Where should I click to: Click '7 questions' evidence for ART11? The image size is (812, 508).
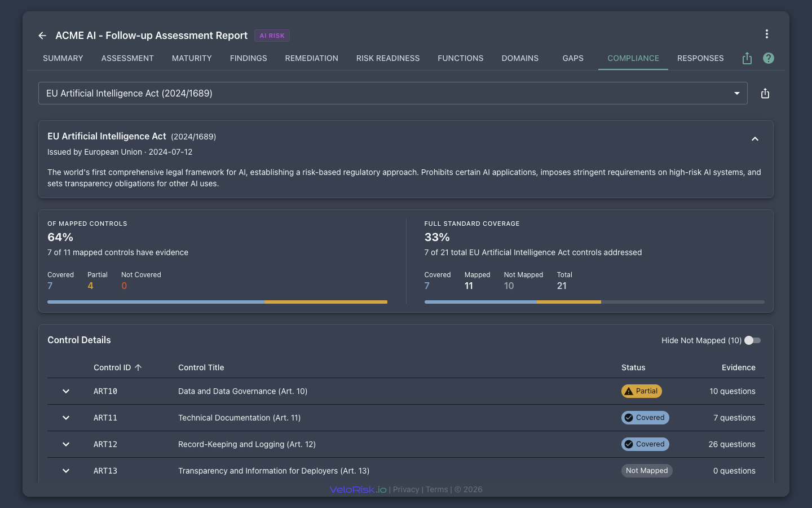click(x=734, y=418)
